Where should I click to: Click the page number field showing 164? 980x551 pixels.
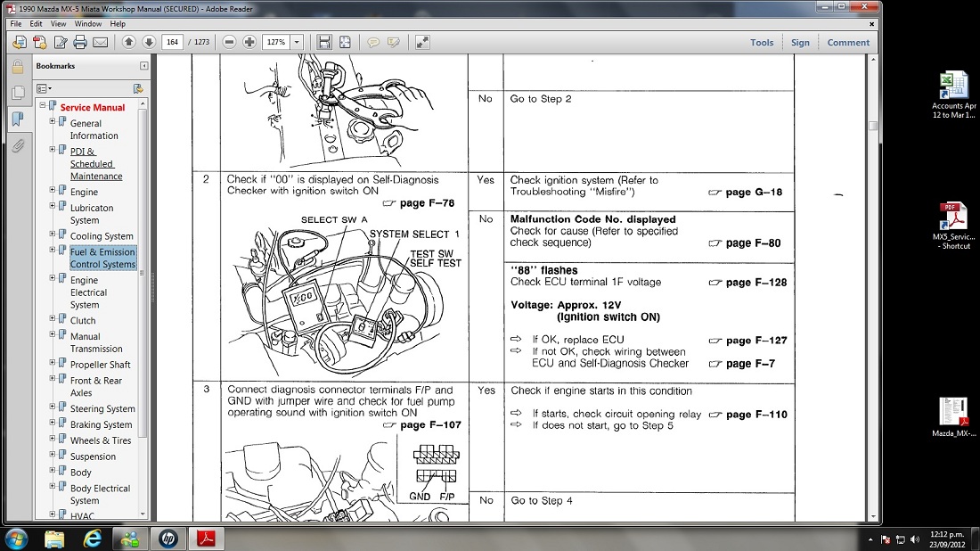[x=173, y=42]
